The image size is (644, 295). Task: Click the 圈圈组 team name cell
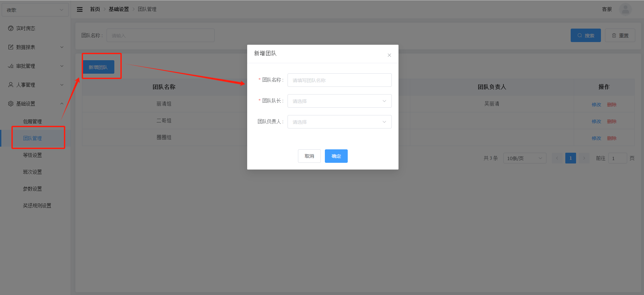point(164,138)
